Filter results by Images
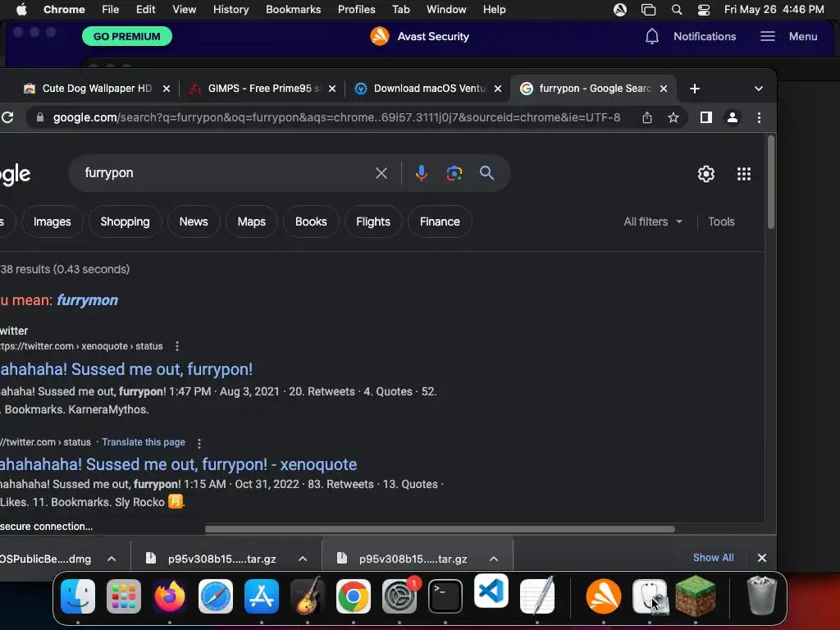Viewport: 840px width, 630px height. coord(52,221)
